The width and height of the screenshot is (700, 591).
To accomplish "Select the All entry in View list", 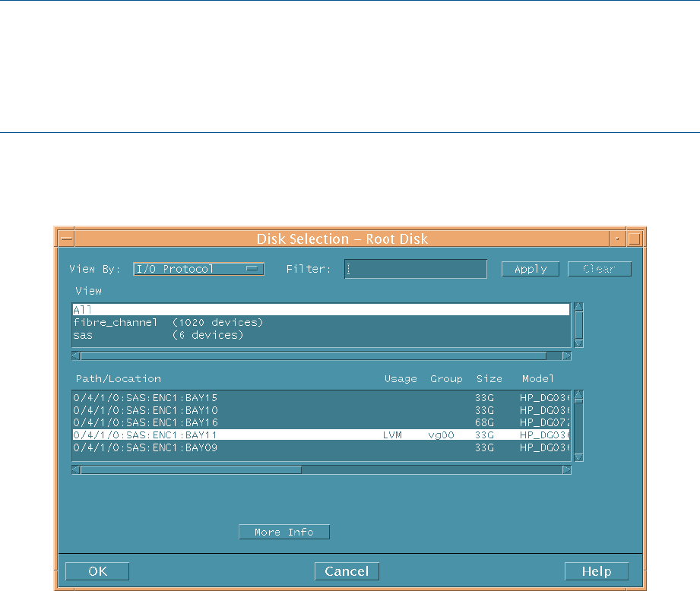I will [321, 309].
